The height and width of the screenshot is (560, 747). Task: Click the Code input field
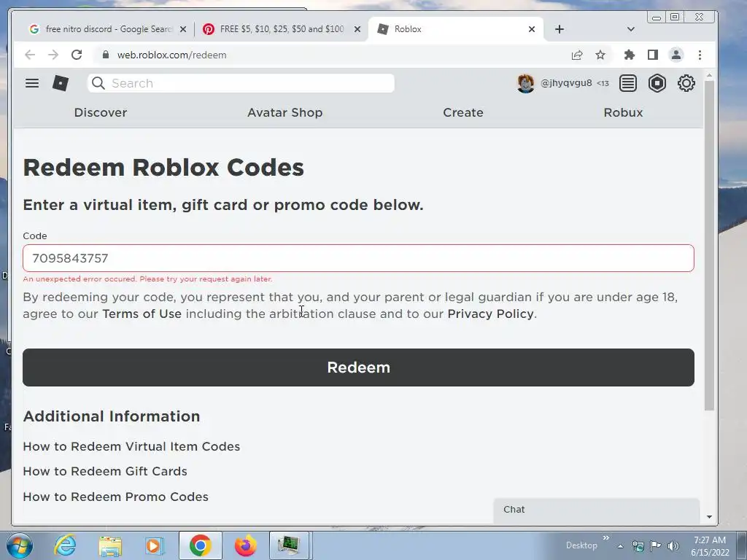coord(358,258)
